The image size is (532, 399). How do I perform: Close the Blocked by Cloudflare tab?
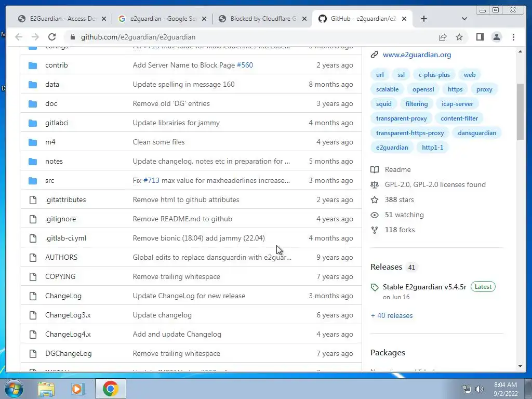[x=304, y=19]
